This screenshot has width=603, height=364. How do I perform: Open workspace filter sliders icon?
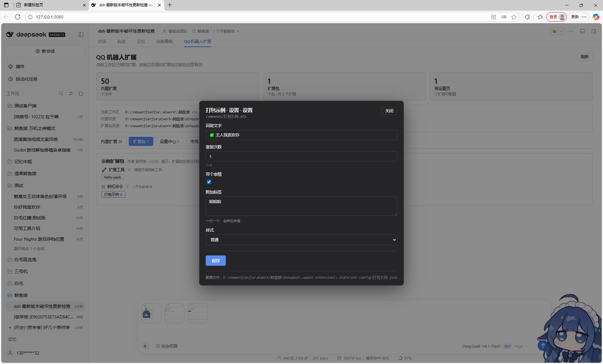point(71,94)
